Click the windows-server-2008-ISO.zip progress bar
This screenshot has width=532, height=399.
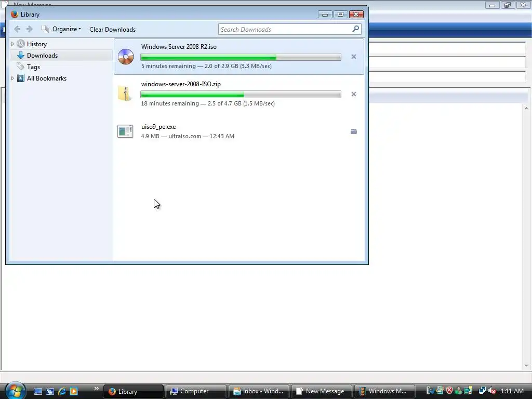click(241, 95)
